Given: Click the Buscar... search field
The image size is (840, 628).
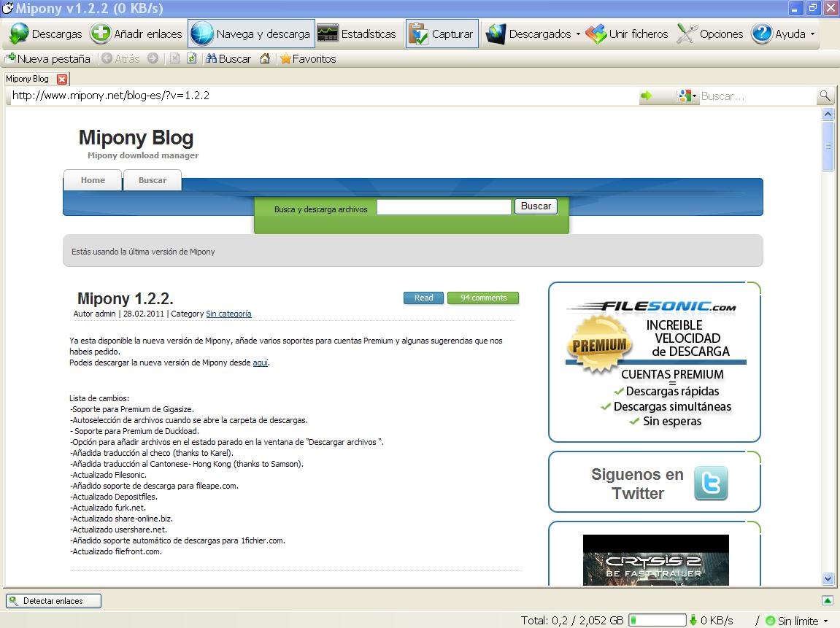Looking at the screenshot, I should pyautogui.click(x=758, y=96).
